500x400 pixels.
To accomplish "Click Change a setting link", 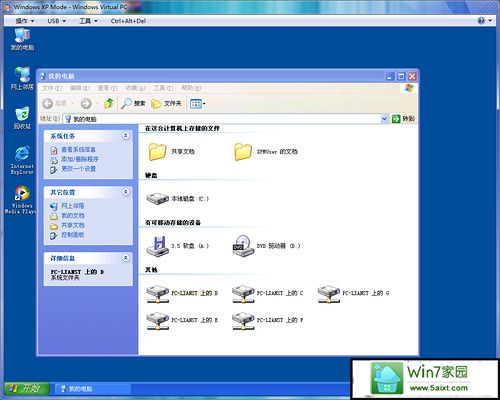I will 78,169.
